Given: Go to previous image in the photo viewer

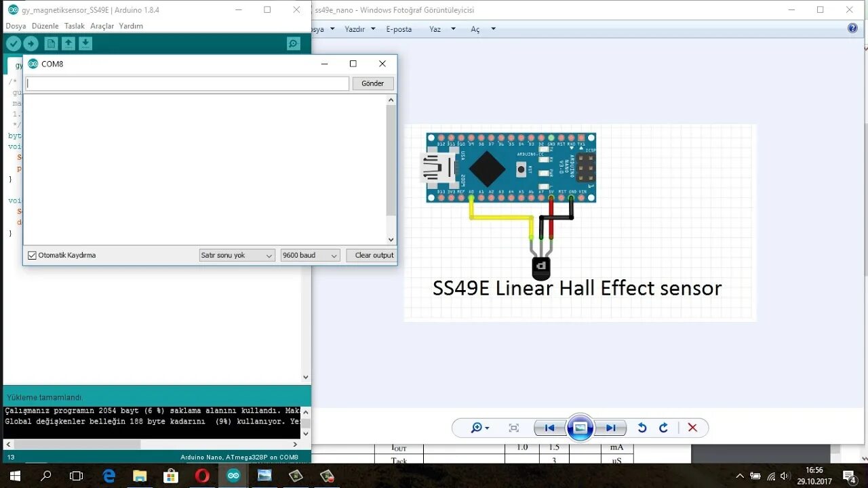Looking at the screenshot, I should click(x=549, y=428).
